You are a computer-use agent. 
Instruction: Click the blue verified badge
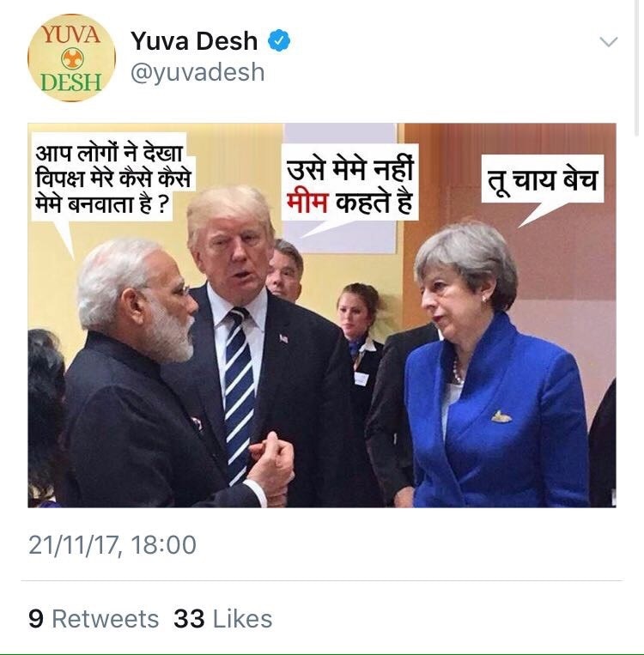click(x=279, y=40)
